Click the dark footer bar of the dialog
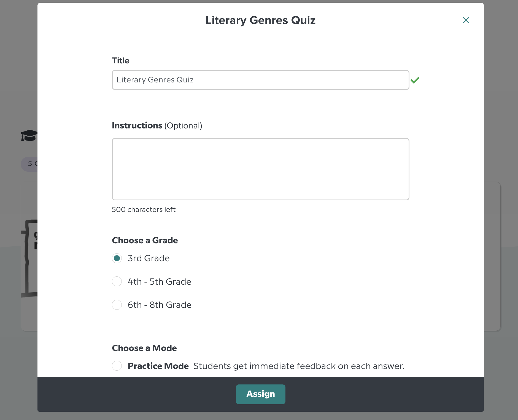 click(110, 394)
